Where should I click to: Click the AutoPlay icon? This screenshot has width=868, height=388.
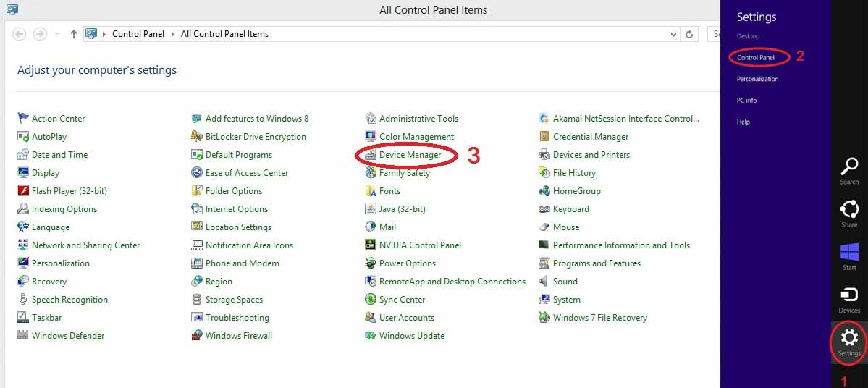point(22,136)
